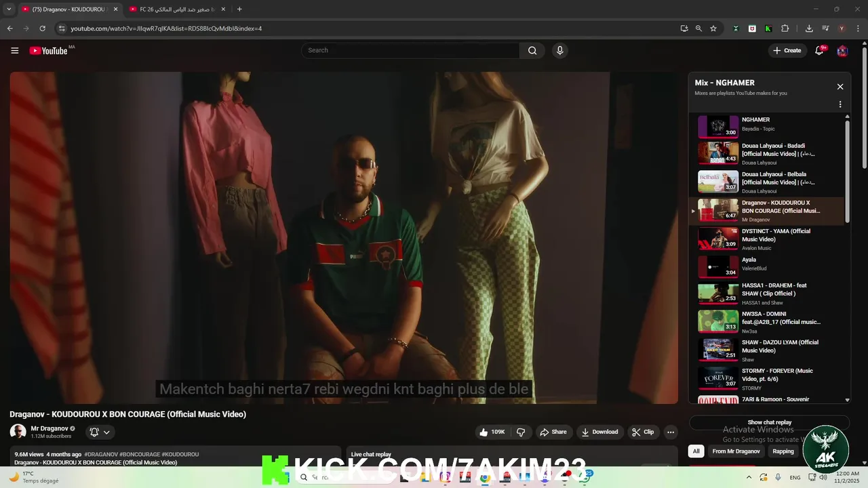The width and height of the screenshot is (868, 488).
Task: Click inside the YouTube search field
Action: 410,50
